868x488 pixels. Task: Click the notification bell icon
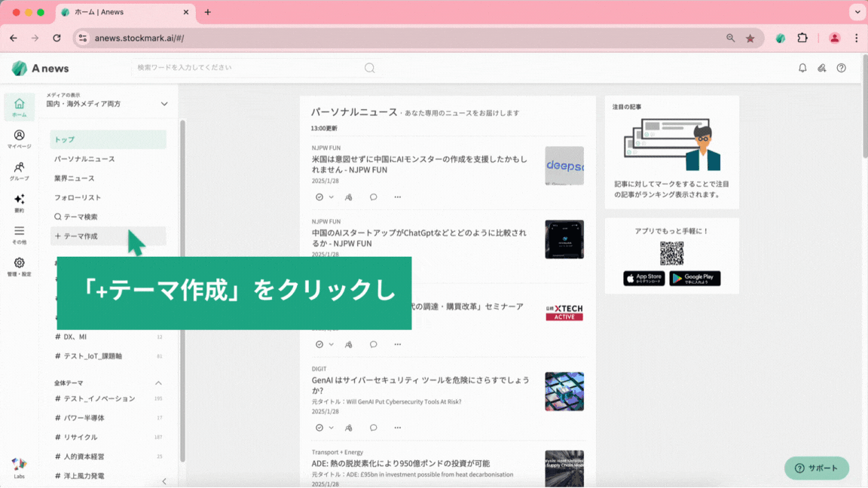pos(802,68)
